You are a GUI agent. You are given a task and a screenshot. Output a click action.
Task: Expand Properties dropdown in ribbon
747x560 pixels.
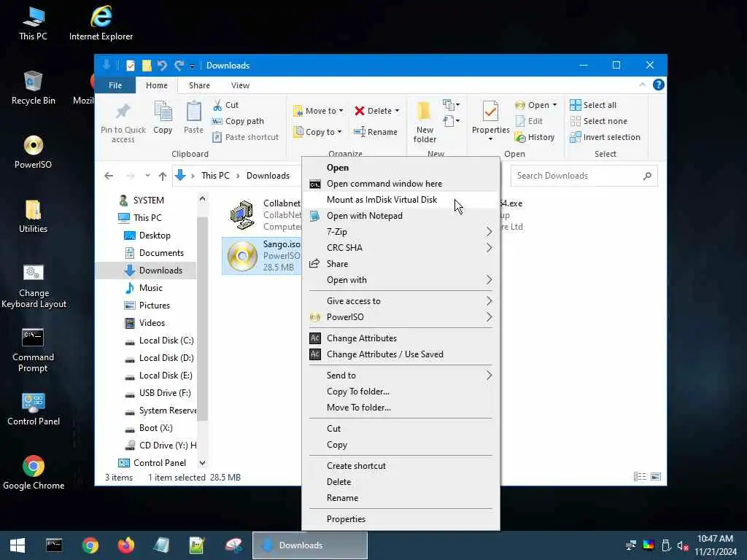click(490, 139)
